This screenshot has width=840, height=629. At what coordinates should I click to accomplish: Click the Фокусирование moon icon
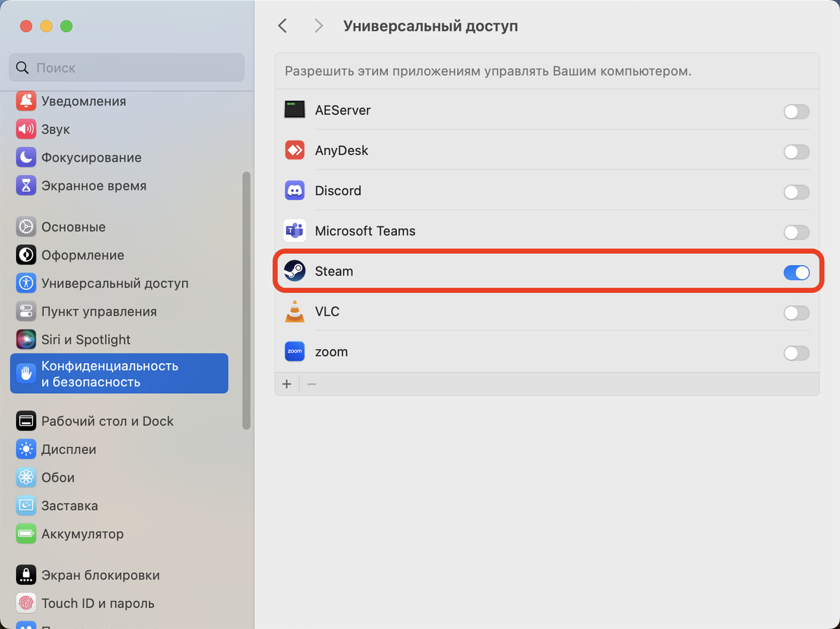(26, 157)
